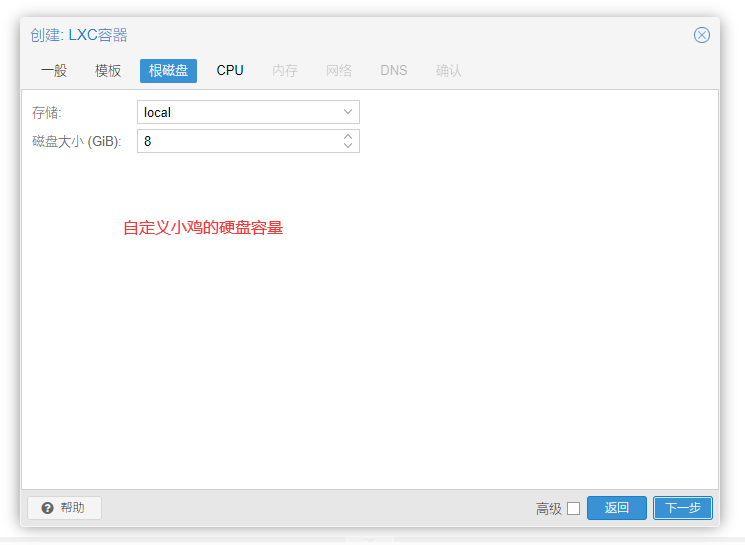Toggle the 高级 advanced checkbox
This screenshot has height=545, width=745.
tap(573, 508)
